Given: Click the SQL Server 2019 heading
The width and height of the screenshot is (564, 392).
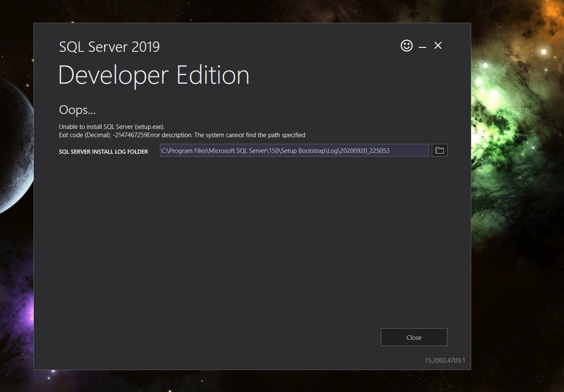Looking at the screenshot, I should 109,47.
